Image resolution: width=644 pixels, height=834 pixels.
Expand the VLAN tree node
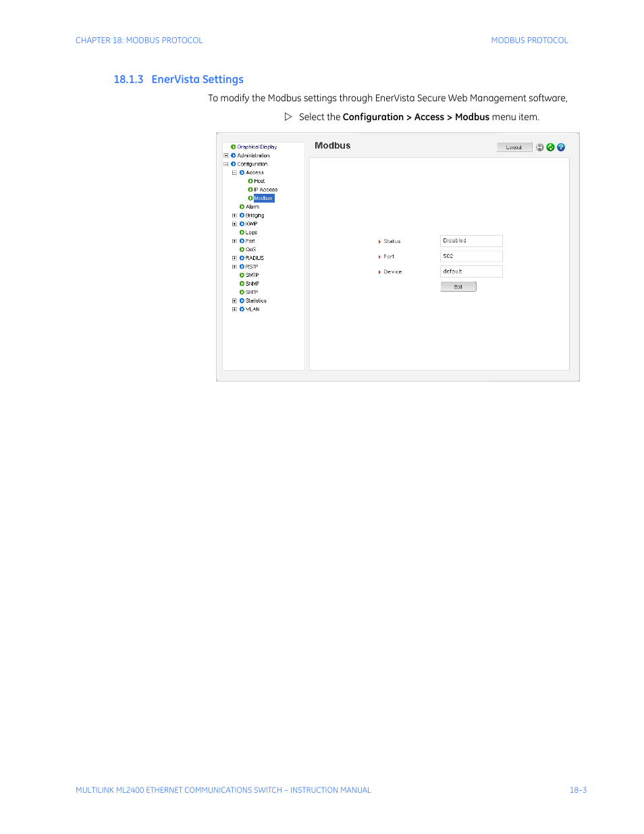(234, 309)
